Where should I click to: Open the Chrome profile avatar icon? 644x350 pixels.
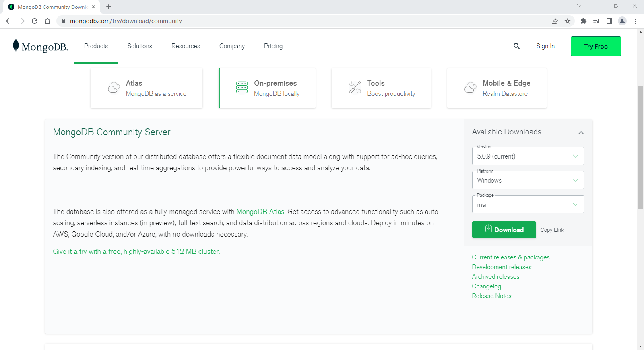622,21
